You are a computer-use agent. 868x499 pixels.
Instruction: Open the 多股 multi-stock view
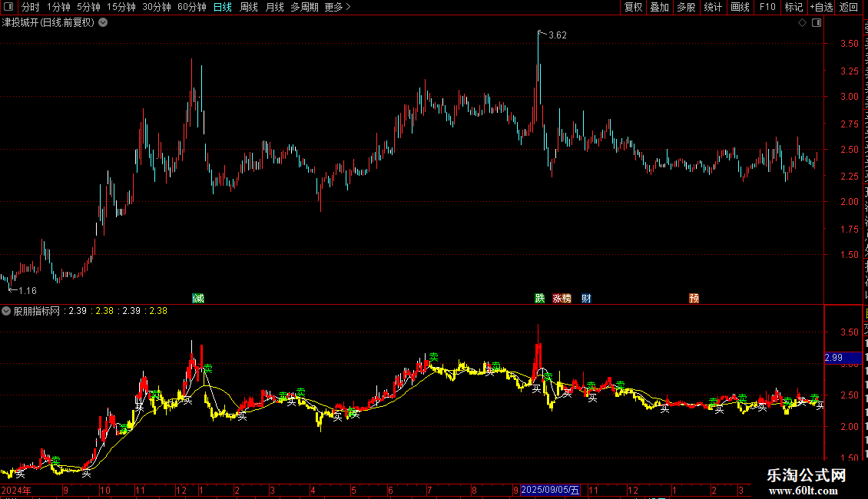(x=687, y=7)
